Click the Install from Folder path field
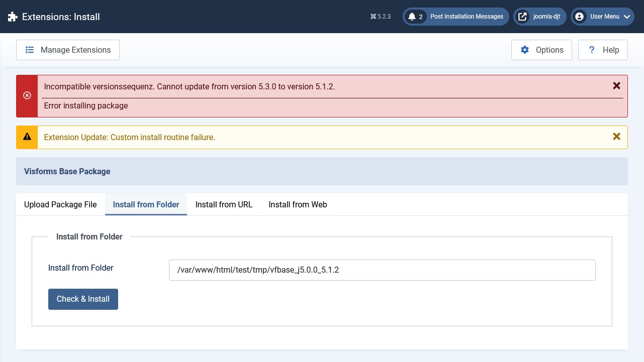The image size is (644, 362). point(382,270)
